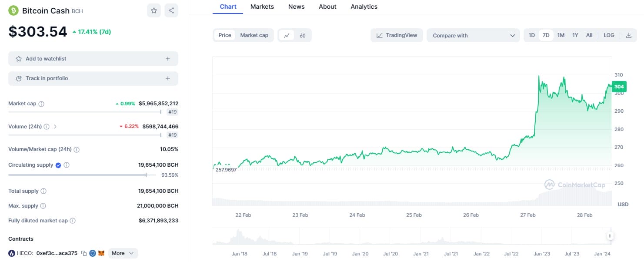Open the Markets tab

pyautogui.click(x=262, y=7)
